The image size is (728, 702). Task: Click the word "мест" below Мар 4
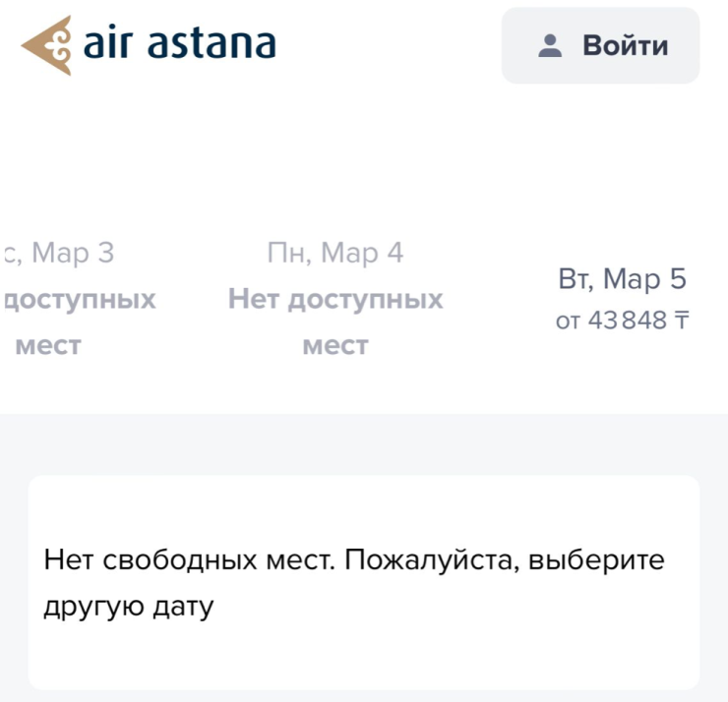coord(335,345)
